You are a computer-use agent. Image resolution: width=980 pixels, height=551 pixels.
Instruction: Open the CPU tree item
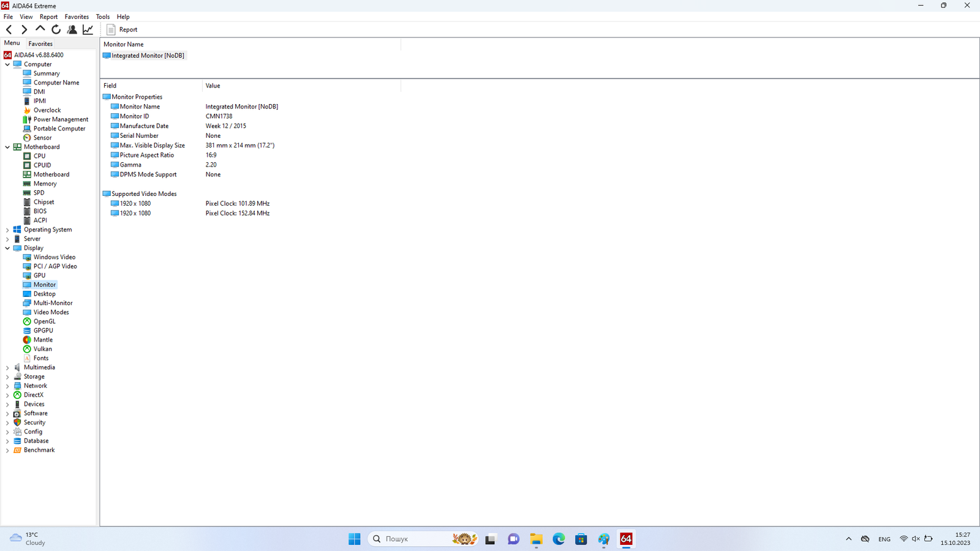pos(34,156)
